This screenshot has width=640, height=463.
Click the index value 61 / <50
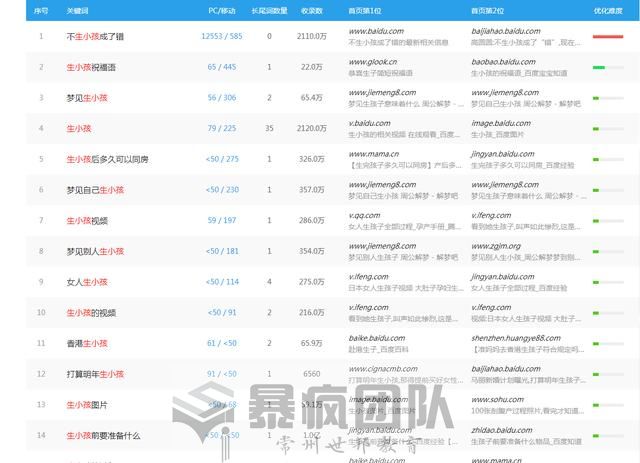click(222, 343)
